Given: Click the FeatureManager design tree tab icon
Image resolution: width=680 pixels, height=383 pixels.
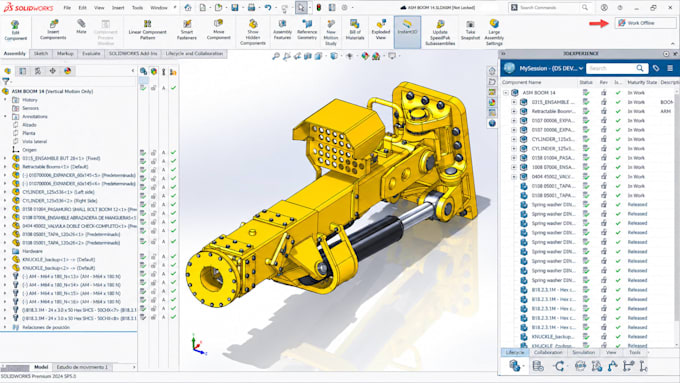Looking at the screenshot, I should (x=7, y=71).
